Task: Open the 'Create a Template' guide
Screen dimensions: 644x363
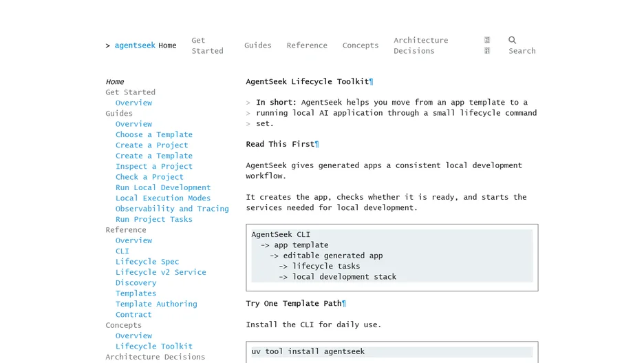Action: coord(153,156)
